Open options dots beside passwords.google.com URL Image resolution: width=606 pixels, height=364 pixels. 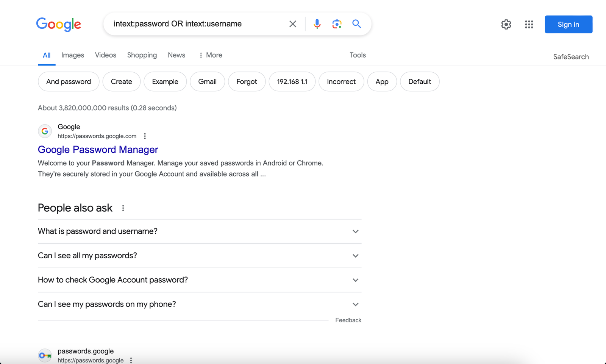point(145,136)
